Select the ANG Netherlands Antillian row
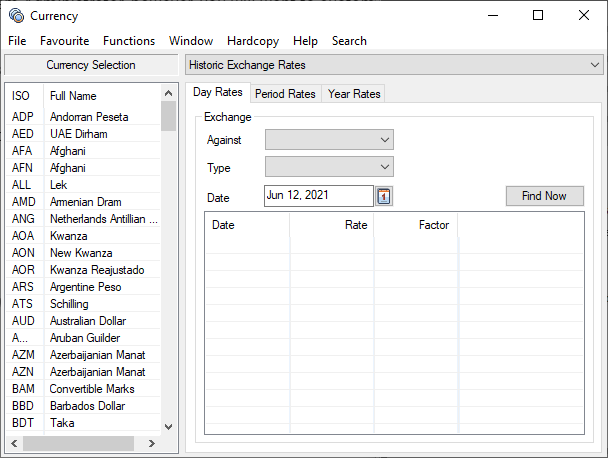 [83, 219]
